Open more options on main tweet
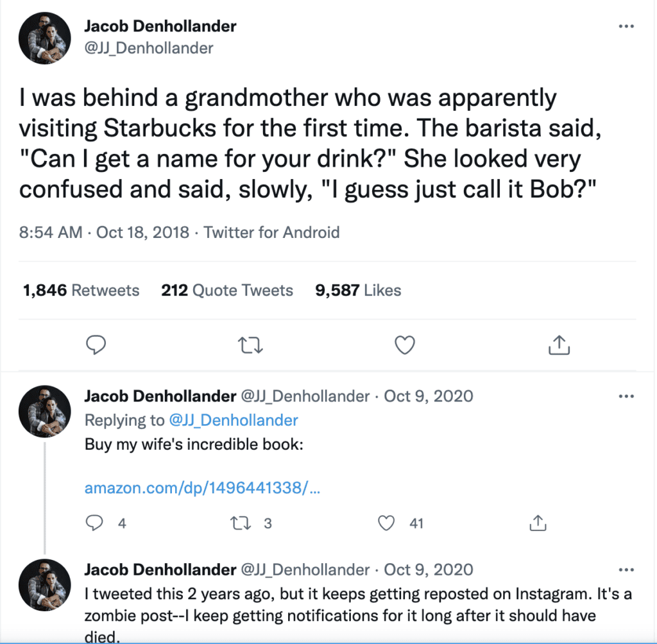 coord(626,27)
